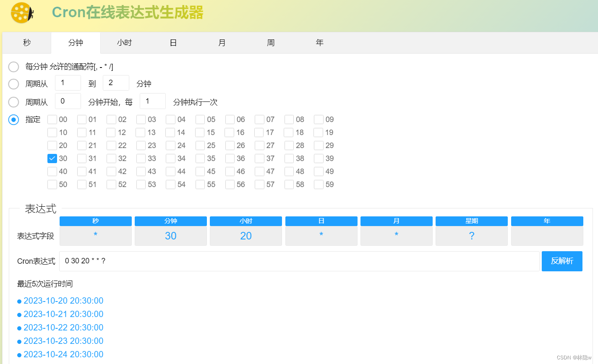Image resolution: width=598 pixels, height=364 pixels.
Task: Open the 周 configuration tab
Action: tap(271, 42)
